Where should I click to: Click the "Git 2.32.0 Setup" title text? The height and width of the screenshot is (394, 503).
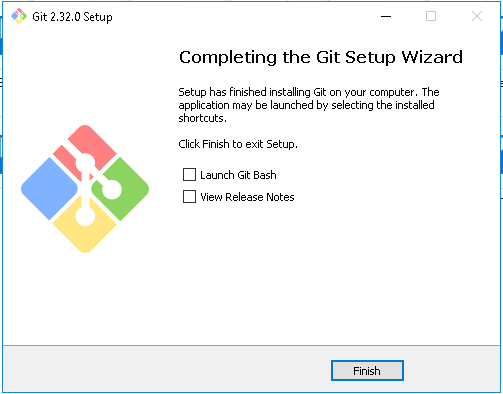72,17
